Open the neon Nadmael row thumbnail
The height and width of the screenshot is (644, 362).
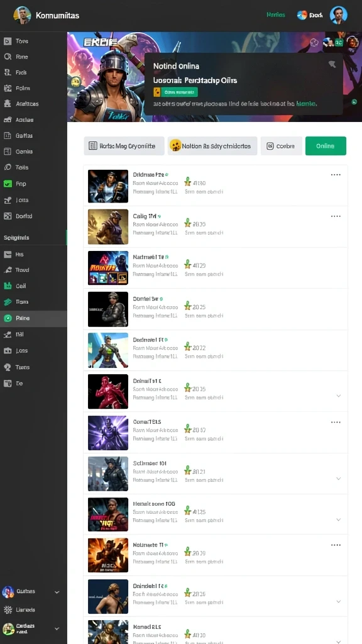point(108,268)
